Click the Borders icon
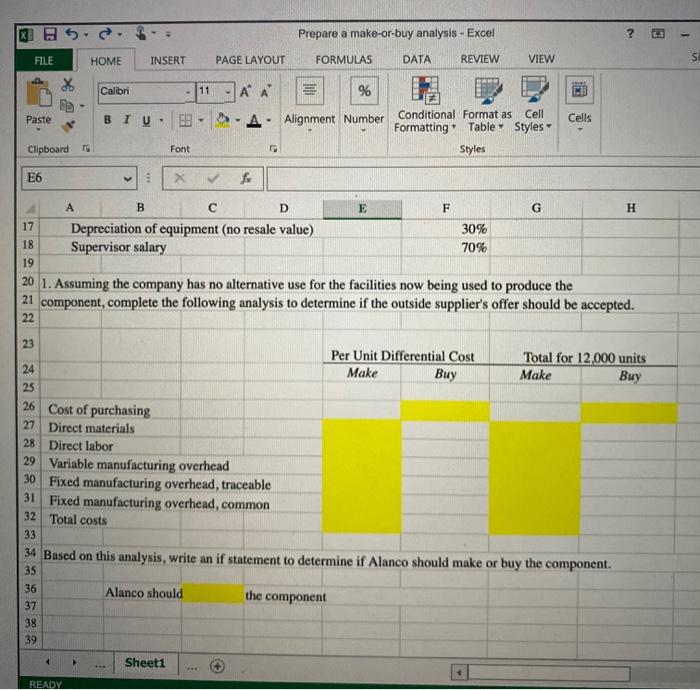This screenshot has height=690, width=700. tap(185, 120)
